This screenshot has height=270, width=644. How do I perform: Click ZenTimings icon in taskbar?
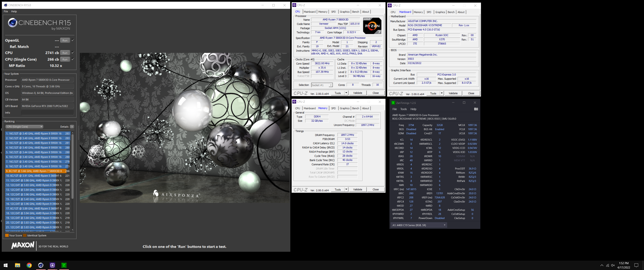click(64, 265)
